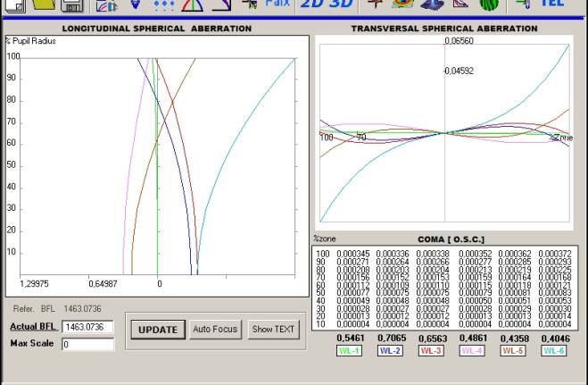Click the colored ray fan arch icon

pos(192,4)
